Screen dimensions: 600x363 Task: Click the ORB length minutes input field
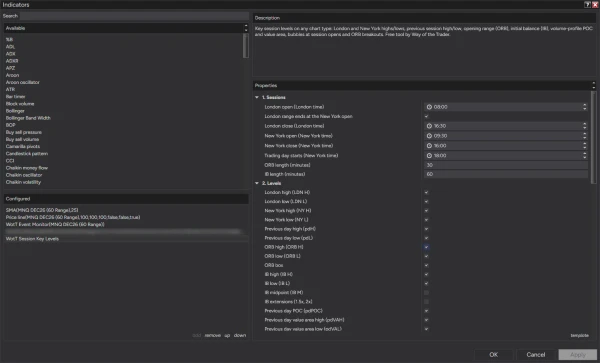tap(506, 165)
